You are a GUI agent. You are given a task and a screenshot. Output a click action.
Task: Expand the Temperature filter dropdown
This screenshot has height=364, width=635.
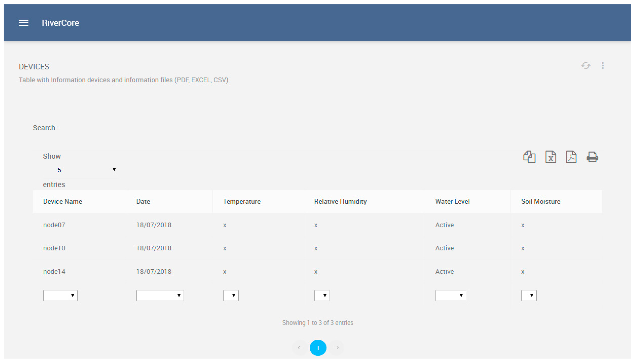(x=231, y=296)
